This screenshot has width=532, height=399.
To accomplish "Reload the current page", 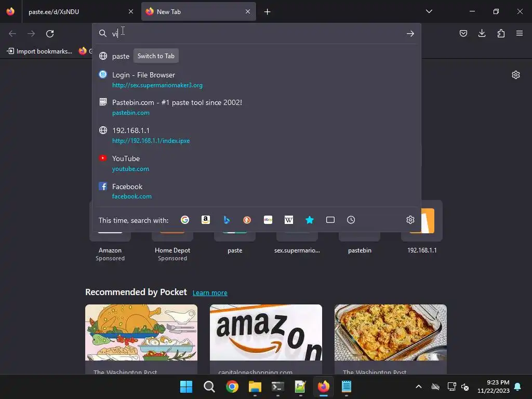I will pos(50,34).
